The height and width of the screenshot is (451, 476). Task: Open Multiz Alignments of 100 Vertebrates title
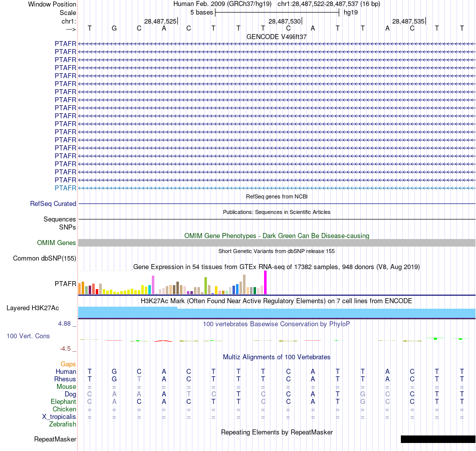277,357
